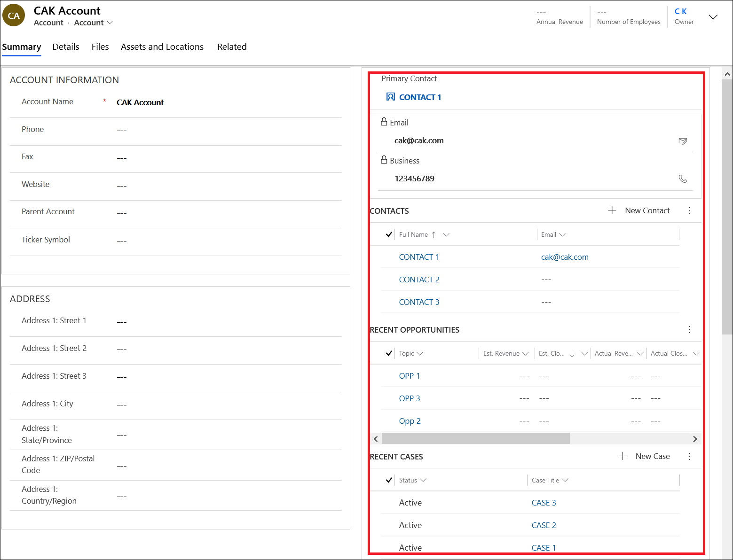Click the ascending sort arrow on Full Name
Screen dimensions: 733x560
[433, 234]
